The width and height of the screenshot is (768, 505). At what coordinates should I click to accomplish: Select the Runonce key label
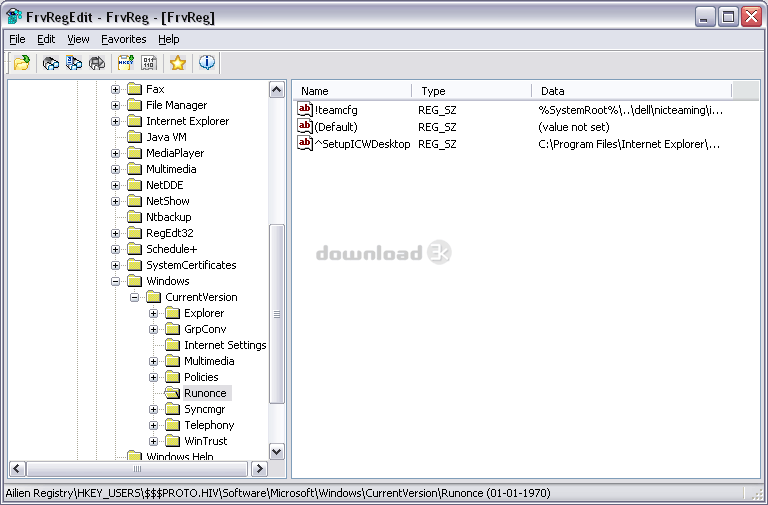pyautogui.click(x=205, y=393)
